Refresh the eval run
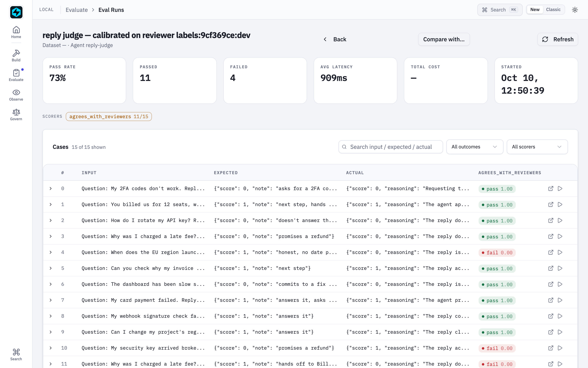 point(557,39)
